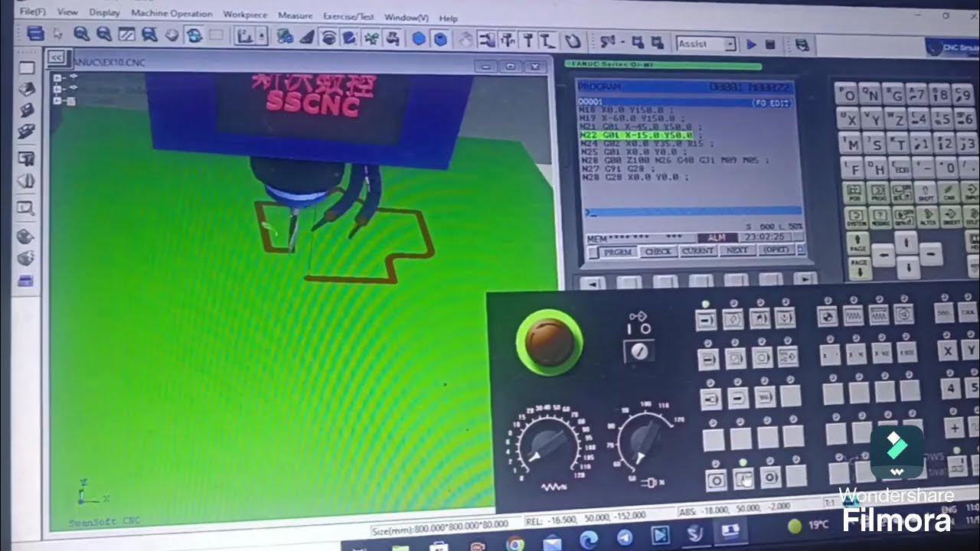
Task: Toggle single block on operator panel
Action: 707,358
